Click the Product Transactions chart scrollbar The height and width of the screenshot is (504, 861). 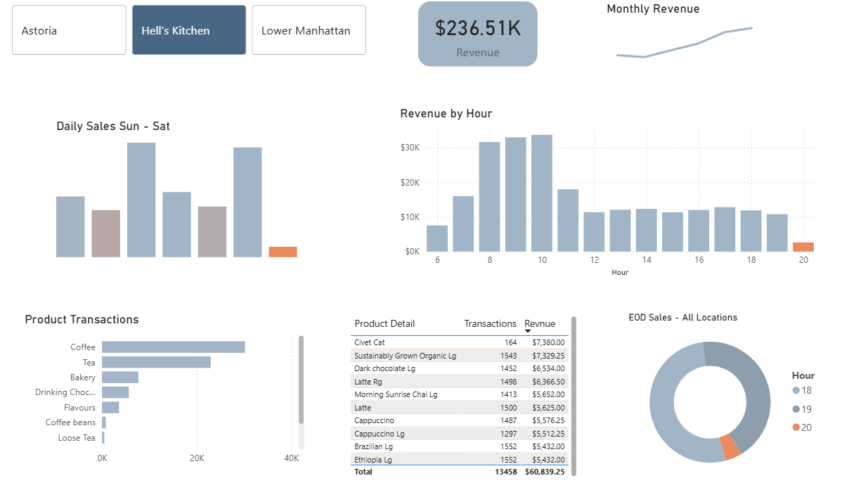[302, 380]
